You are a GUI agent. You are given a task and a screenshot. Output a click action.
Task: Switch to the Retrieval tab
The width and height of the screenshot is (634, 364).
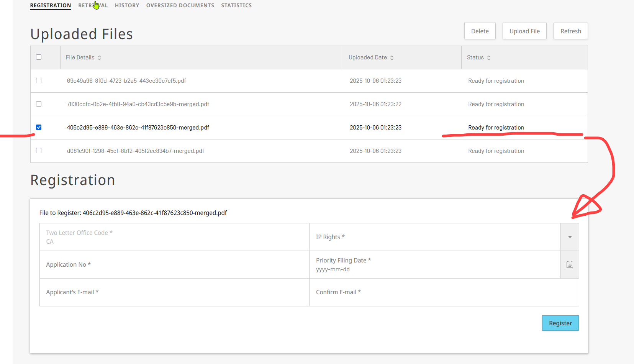point(93,5)
